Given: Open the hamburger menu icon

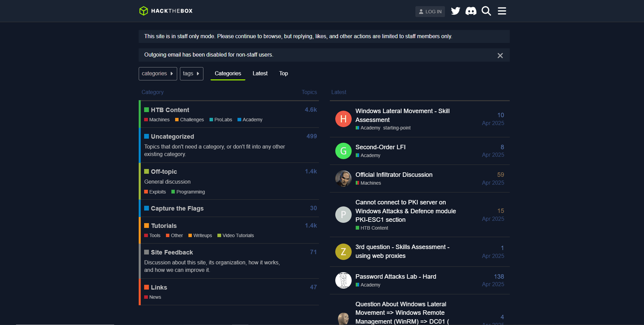Looking at the screenshot, I should click(x=502, y=11).
